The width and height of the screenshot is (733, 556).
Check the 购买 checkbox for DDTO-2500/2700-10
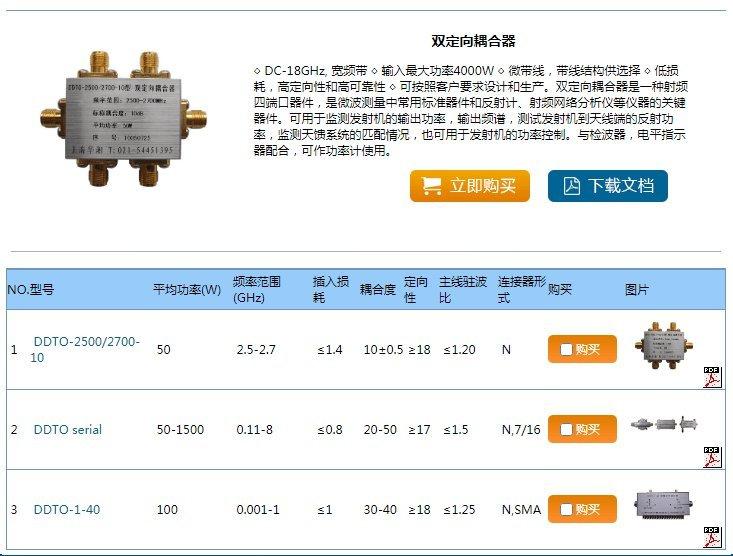click(567, 350)
